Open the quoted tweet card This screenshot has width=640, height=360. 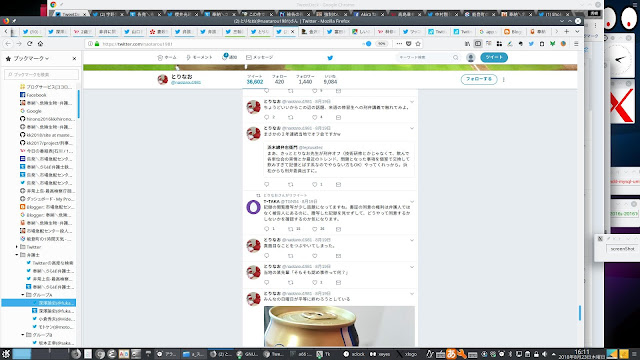click(339, 160)
